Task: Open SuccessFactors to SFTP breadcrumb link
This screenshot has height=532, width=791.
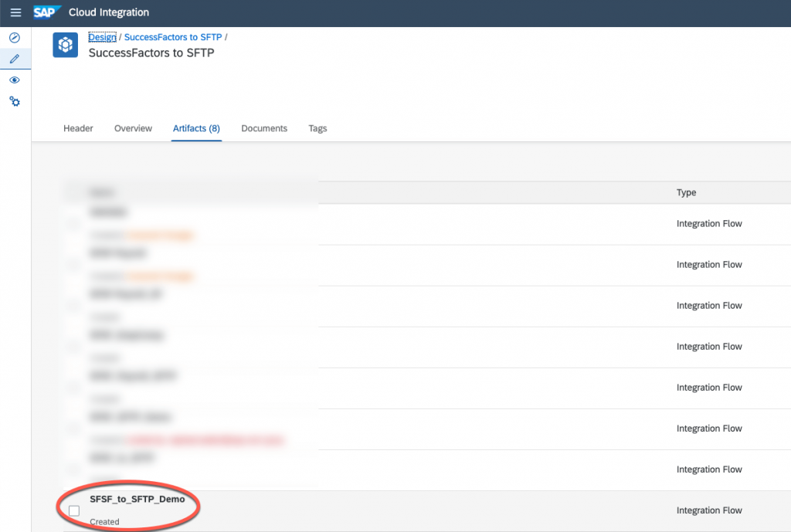Action: coord(173,37)
